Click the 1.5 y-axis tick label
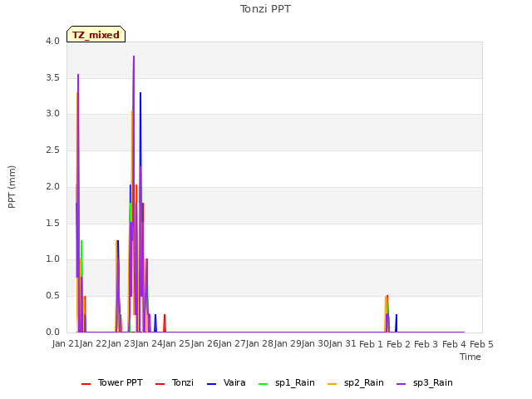532x399 pixels. pos(52,224)
